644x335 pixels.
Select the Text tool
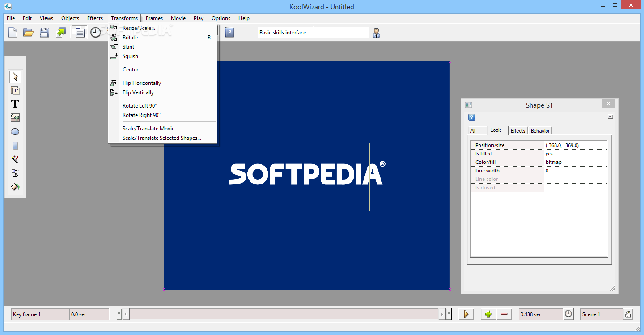(15, 104)
